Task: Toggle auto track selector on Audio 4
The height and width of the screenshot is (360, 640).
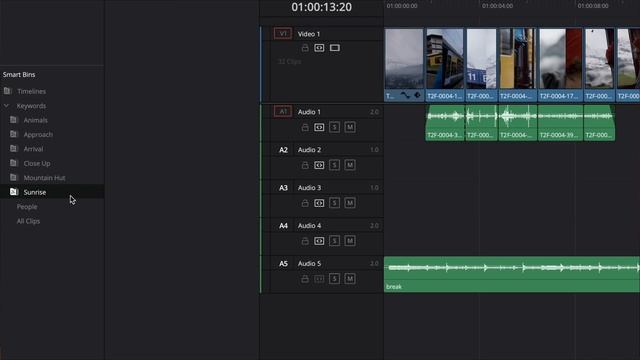Action: click(x=319, y=241)
